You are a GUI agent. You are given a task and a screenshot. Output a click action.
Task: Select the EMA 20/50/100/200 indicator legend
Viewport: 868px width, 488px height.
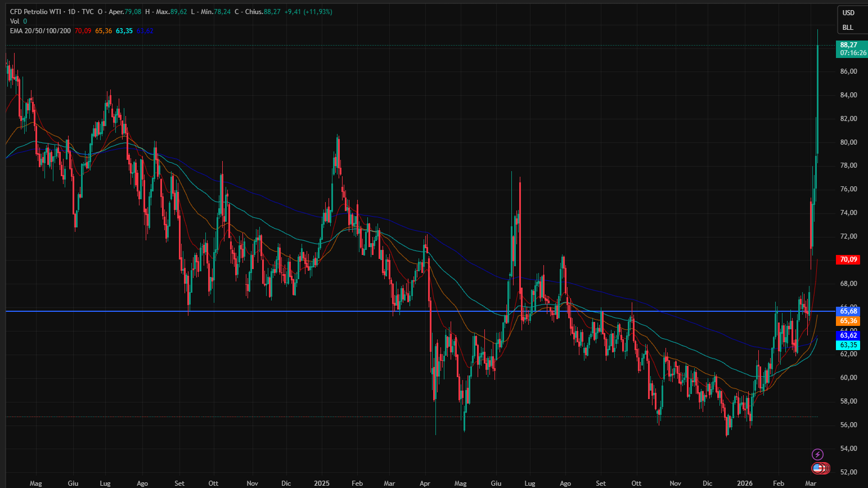pyautogui.click(x=41, y=31)
